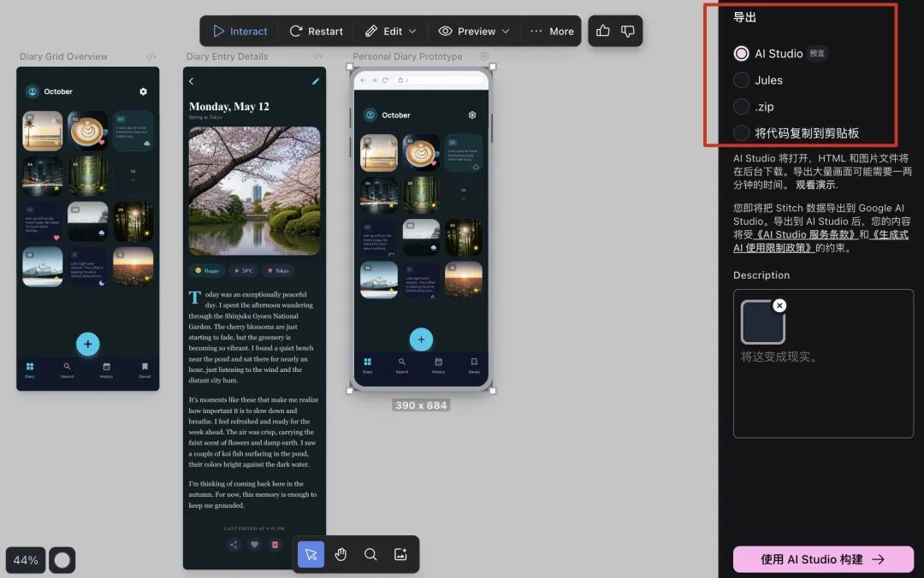Click the prototype browser address bar
This screenshot has width=924, height=578.
[x=439, y=80]
